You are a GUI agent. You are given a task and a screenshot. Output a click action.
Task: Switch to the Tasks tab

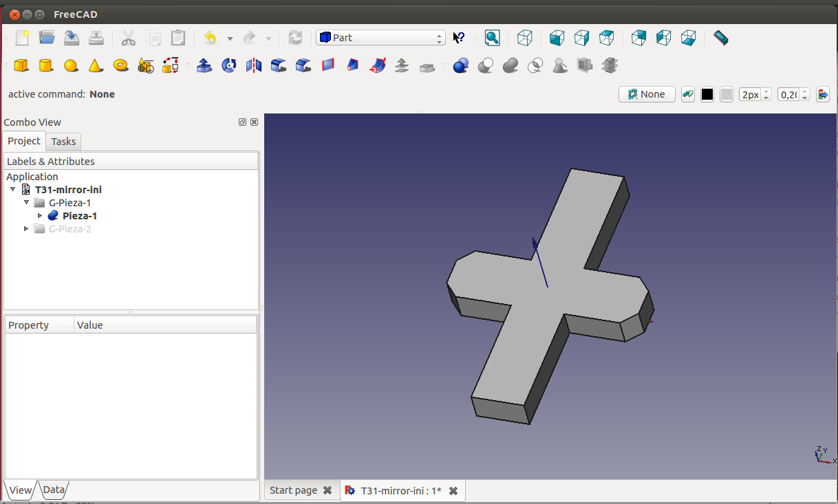[63, 142]
